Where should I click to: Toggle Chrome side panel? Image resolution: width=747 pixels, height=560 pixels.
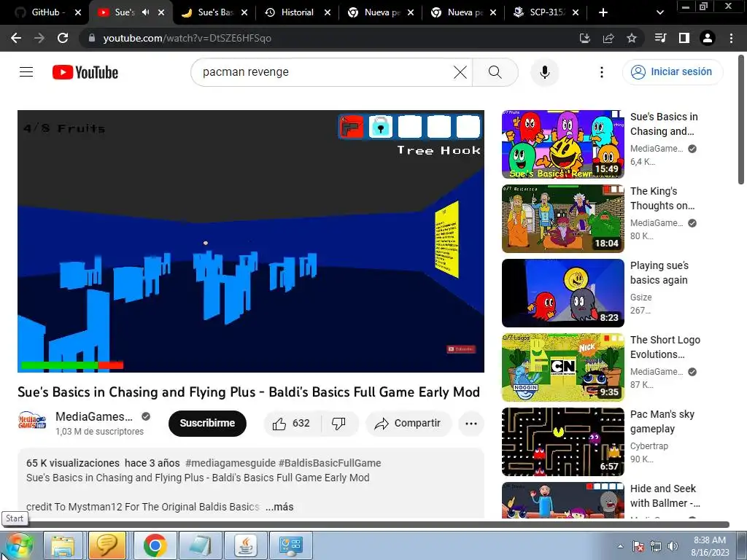click(x=684, y=38)
